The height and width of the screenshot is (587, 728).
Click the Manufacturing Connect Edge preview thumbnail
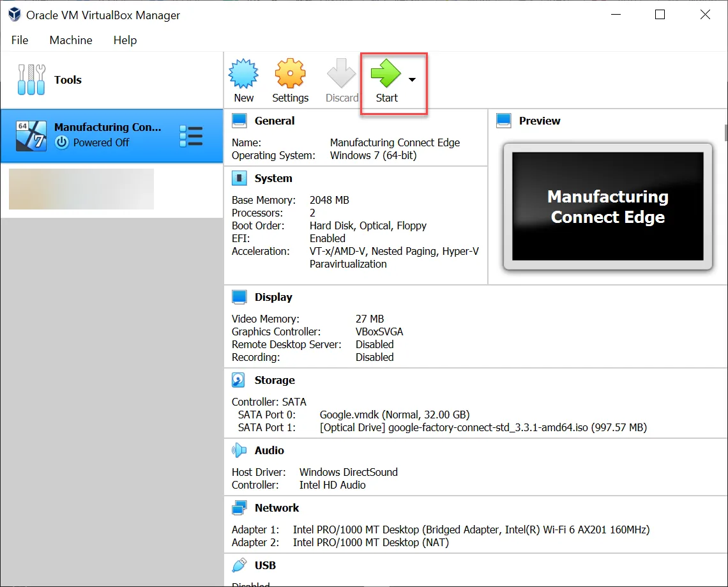pyautogui.click(x=608, y=206)
